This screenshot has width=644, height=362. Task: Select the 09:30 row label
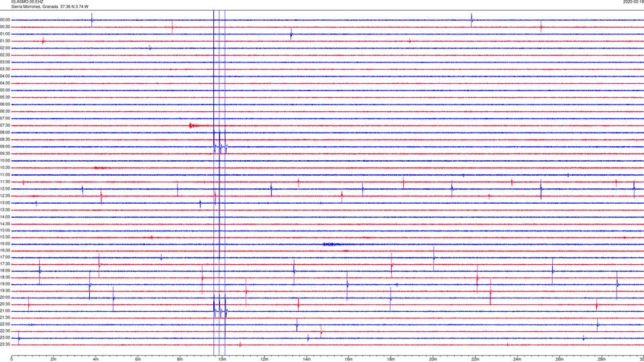pos(5,154)
